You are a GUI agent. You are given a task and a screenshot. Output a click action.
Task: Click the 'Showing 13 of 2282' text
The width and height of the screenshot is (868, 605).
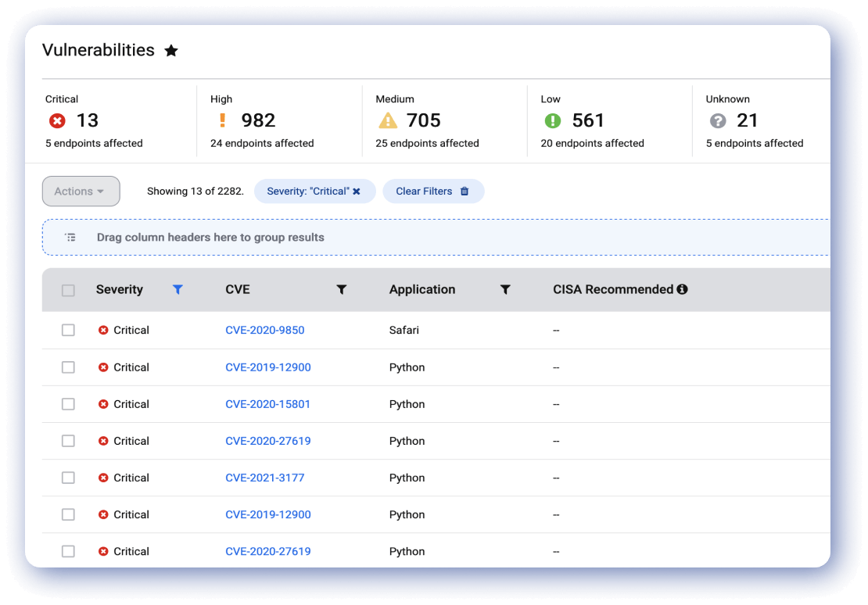[195, 192]
